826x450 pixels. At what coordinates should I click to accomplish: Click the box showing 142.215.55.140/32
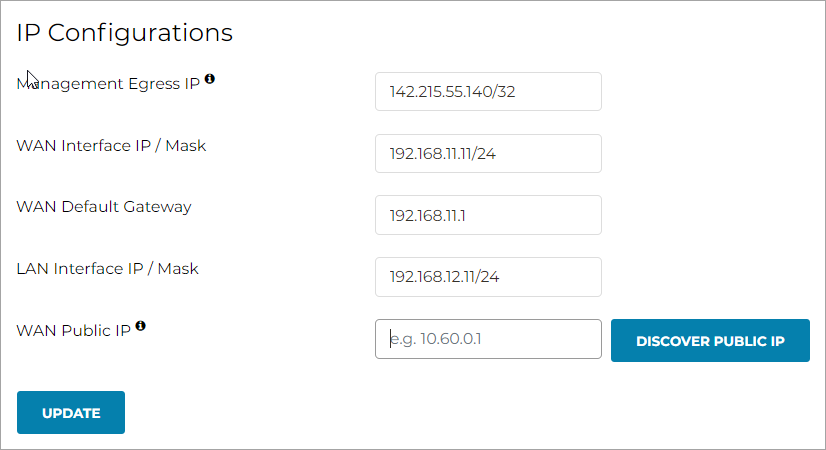488,92
